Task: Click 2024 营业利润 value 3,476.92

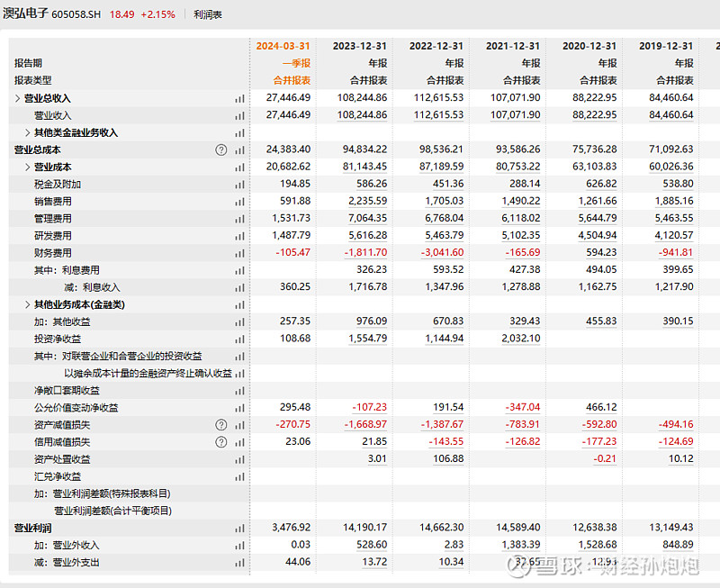Action: point(291,528)
